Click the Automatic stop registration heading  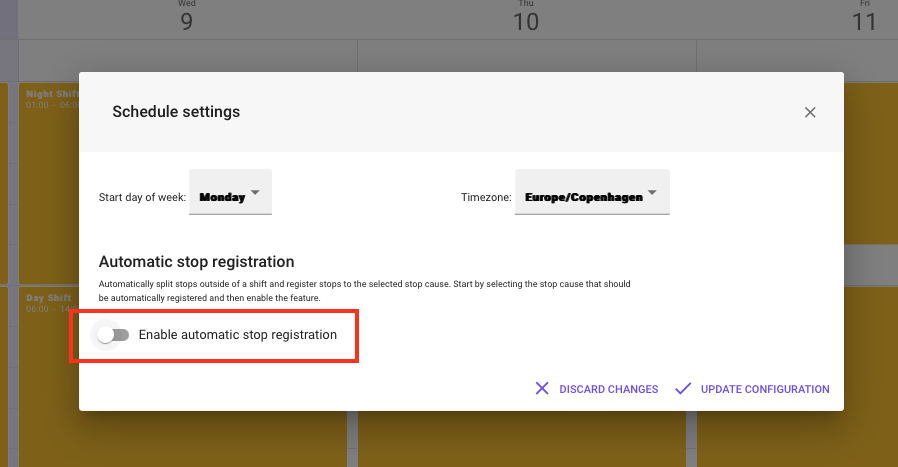point(196,262)
